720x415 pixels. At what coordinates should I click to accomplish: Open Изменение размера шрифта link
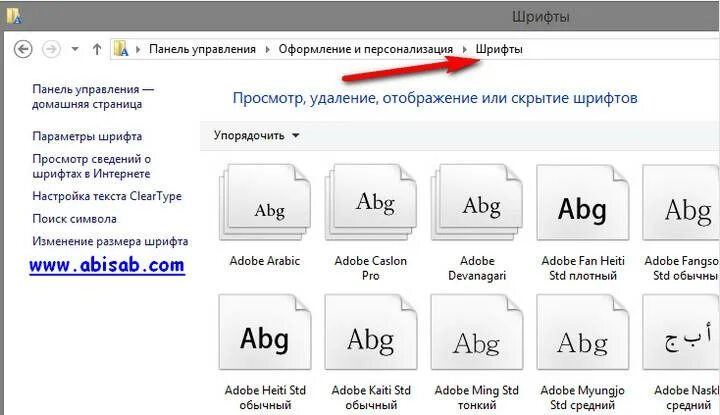[x=110, y=241]
